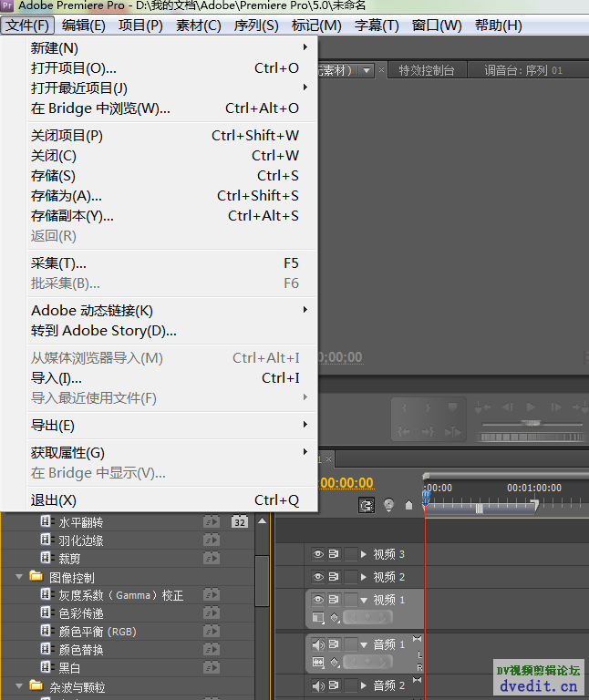This screenshot has width=589, height=700.
Task: Click Set unnumbered marker in timeline
Action: coord(408,505)
